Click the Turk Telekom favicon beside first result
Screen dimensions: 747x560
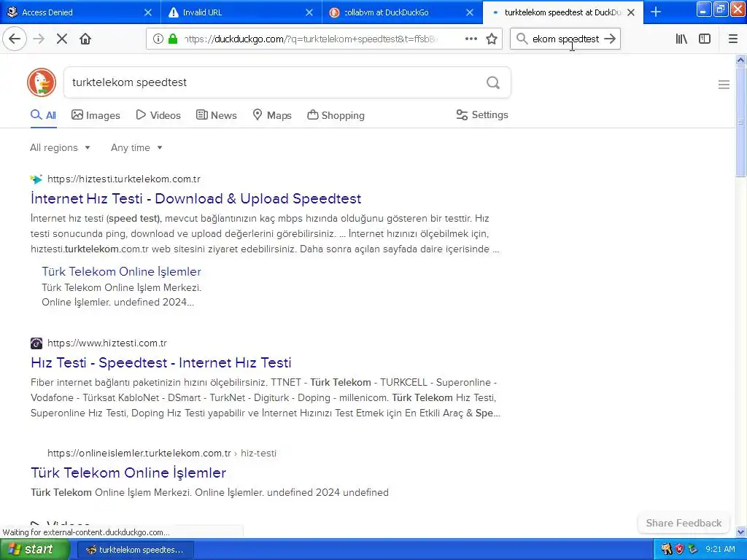click(x=36, y=179)
